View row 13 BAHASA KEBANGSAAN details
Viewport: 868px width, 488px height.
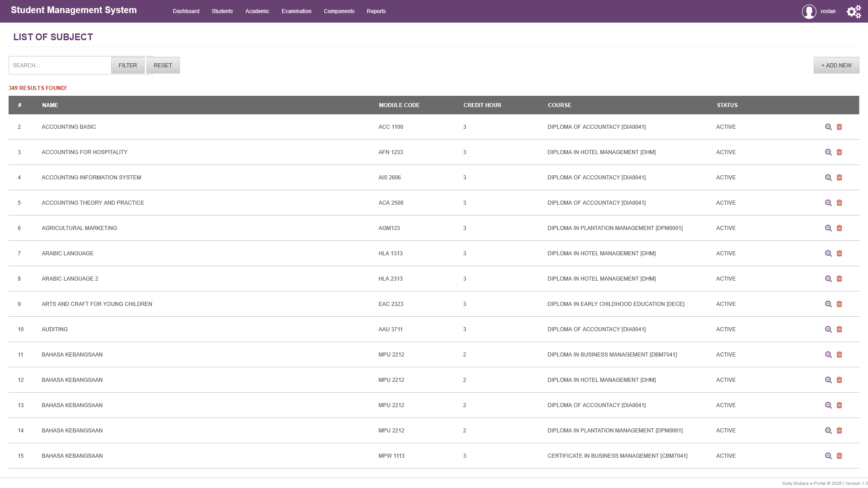(828, 405)
